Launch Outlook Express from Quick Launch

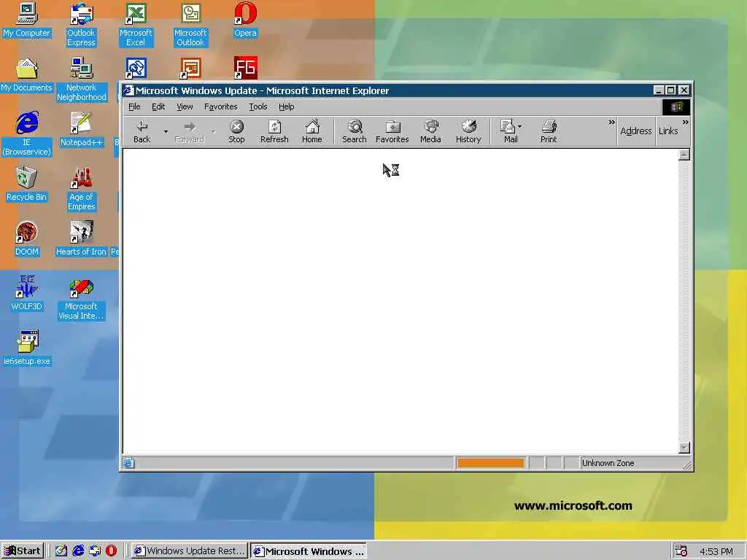coord(95,551)
